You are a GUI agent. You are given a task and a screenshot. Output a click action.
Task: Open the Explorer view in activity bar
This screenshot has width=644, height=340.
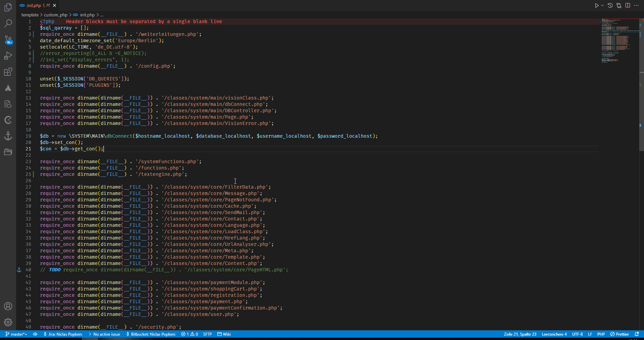[8, 7]
